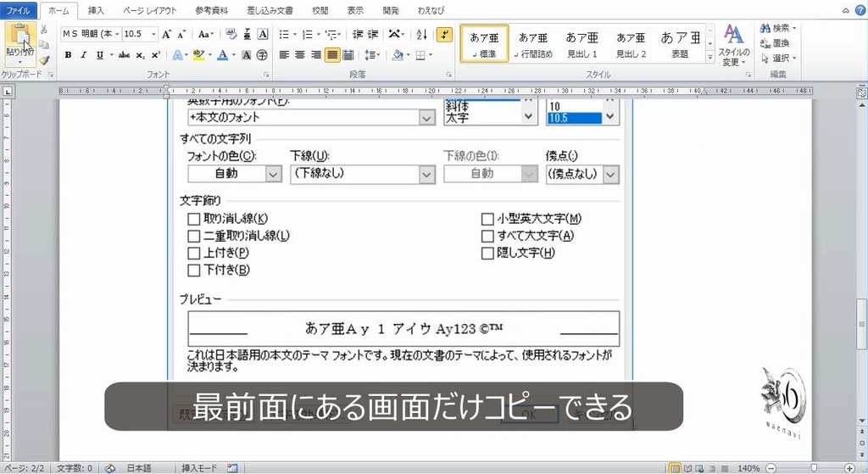
Task: Open the ribbon font size 10.5 dropdown
Action: (153, 34)
